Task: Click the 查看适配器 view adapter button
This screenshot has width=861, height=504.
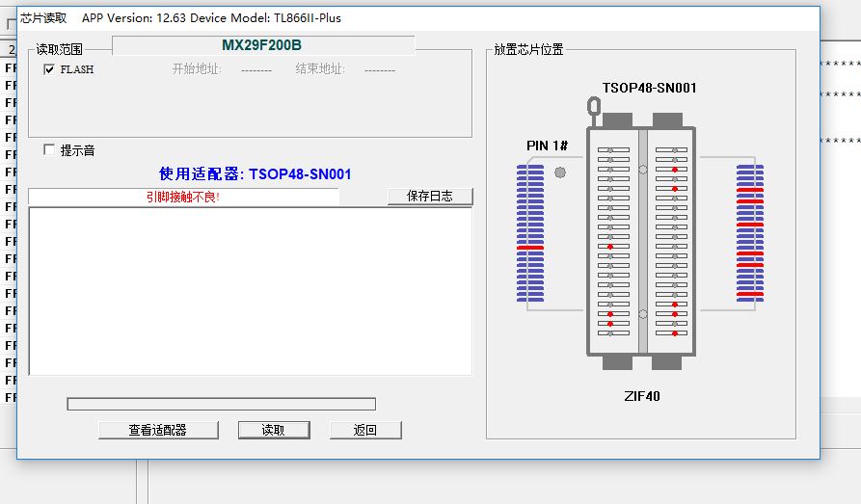Action: pos(158,430)
